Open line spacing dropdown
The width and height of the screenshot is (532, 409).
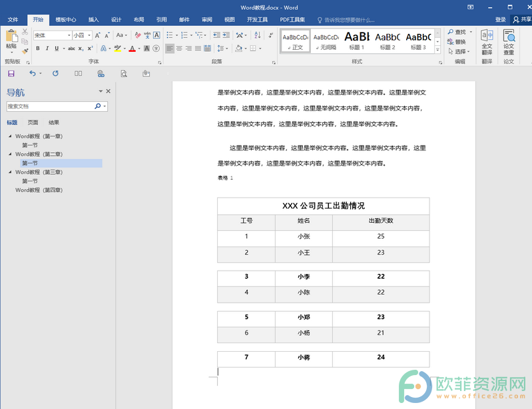(222, 49)
